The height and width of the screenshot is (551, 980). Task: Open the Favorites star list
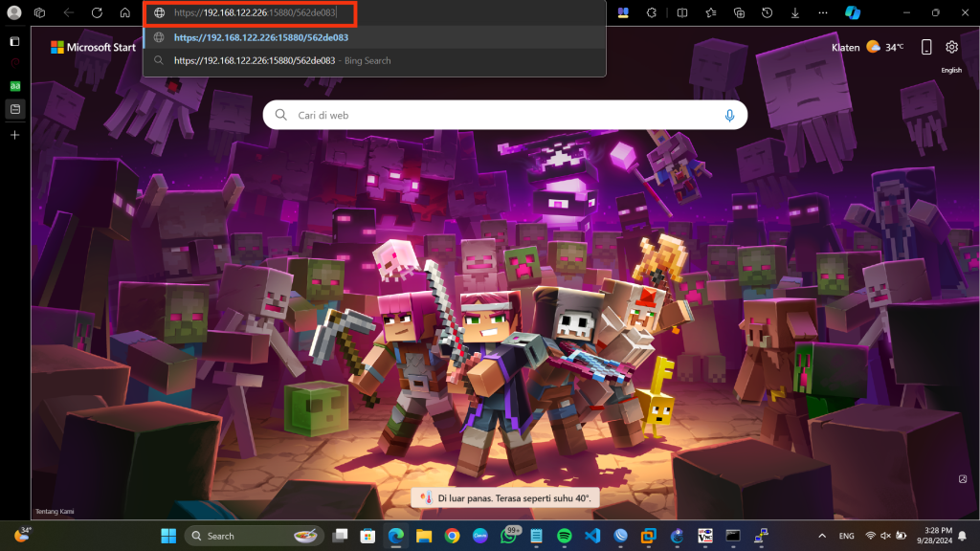[x=710, y=13]
